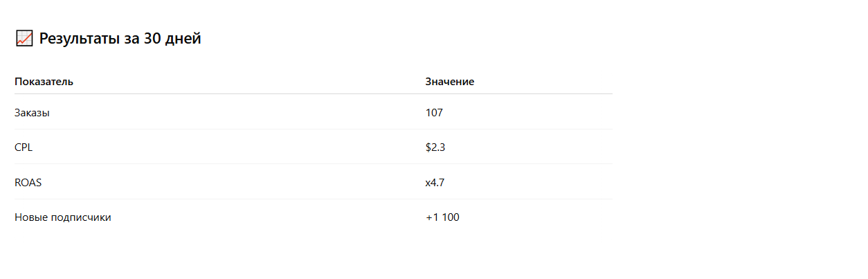868x279 pixels.
Task: Click the divider line below the CPL row
Action: click(313, 164)
